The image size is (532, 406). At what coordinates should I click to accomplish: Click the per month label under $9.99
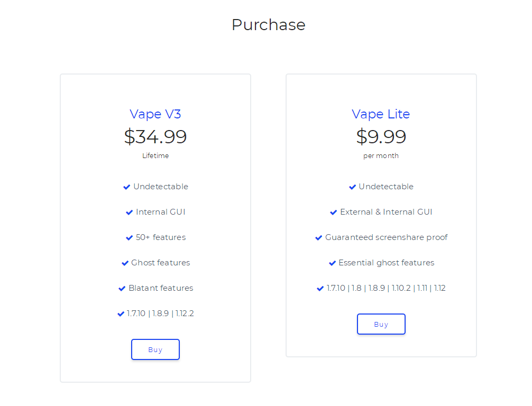click(381, 156)
